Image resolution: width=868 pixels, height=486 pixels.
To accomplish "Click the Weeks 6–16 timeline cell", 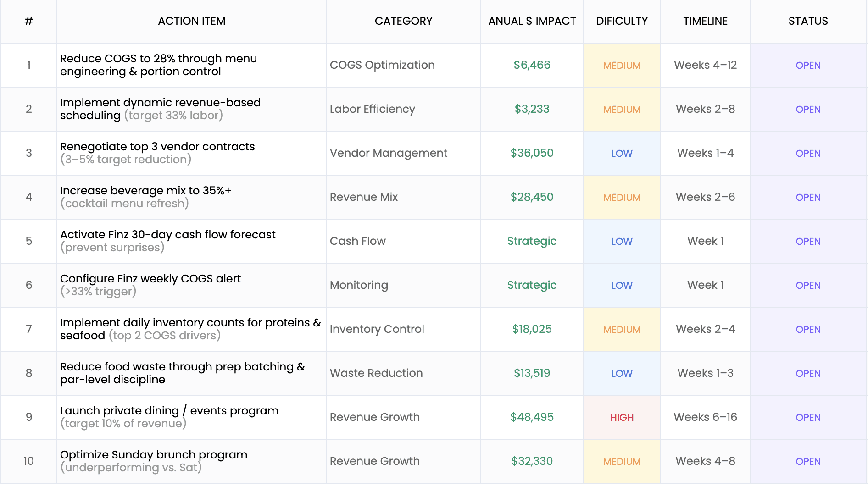I will point(705,417).
